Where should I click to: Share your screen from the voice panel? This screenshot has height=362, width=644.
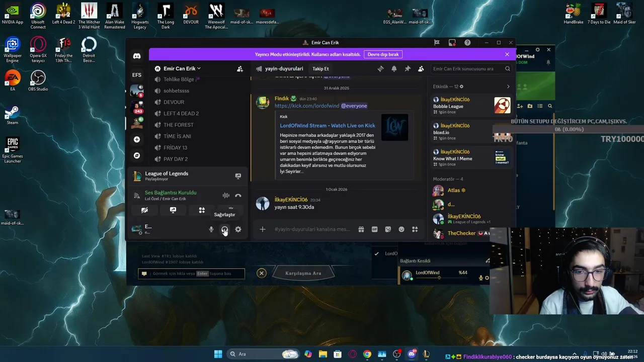(173, 210)
